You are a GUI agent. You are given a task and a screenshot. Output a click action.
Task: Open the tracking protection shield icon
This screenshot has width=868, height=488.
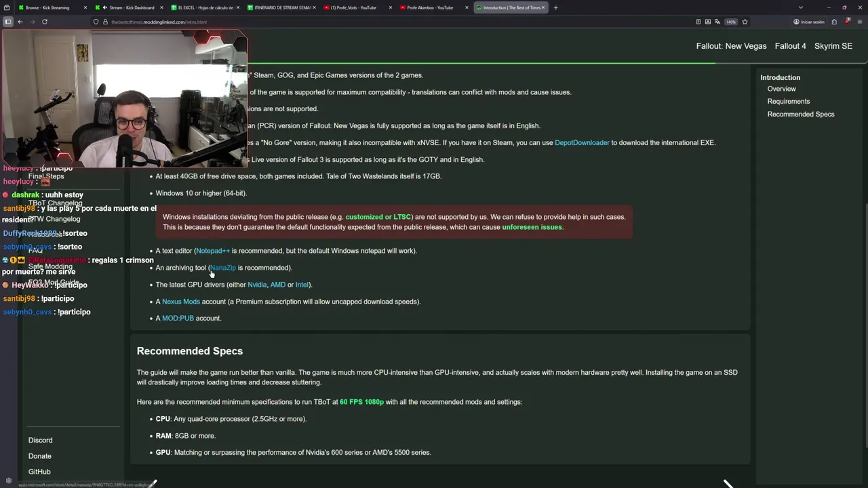pyautogui.click(x=96, y=22)
